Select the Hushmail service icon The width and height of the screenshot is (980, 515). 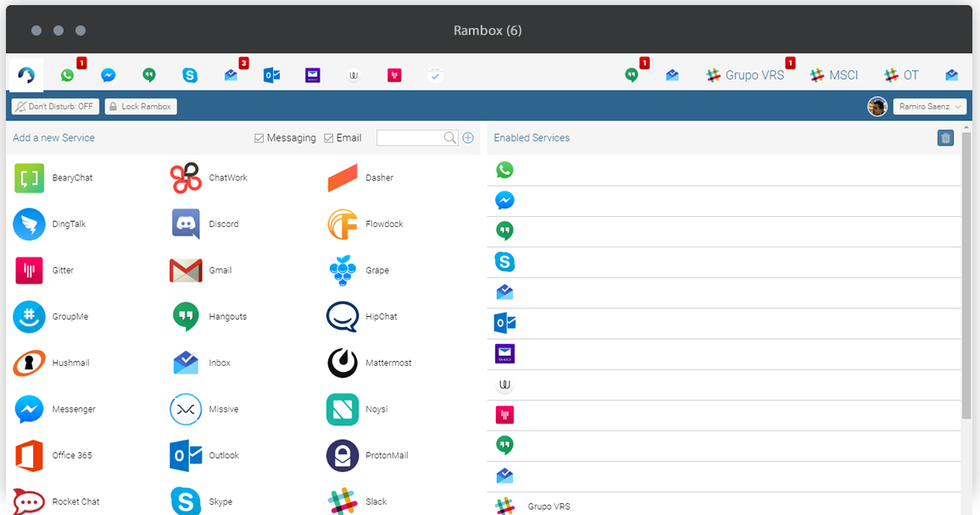tap(29, 363)
